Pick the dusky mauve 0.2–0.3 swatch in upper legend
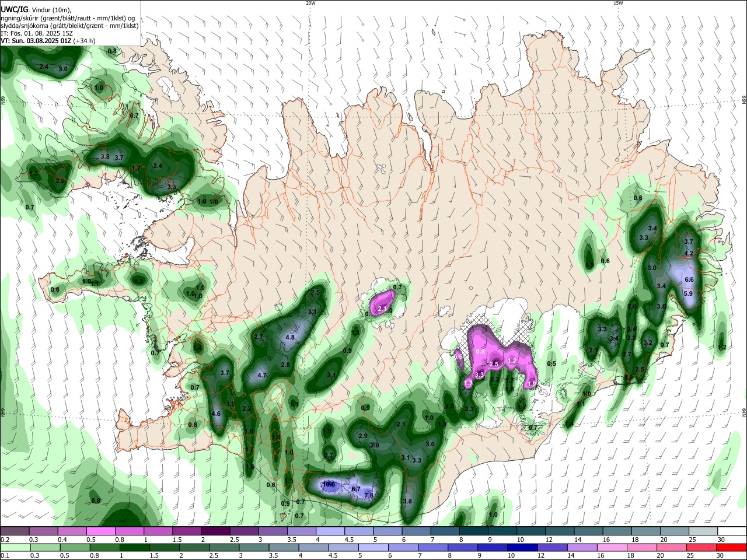The image size is (747, 560). point(15,531)
